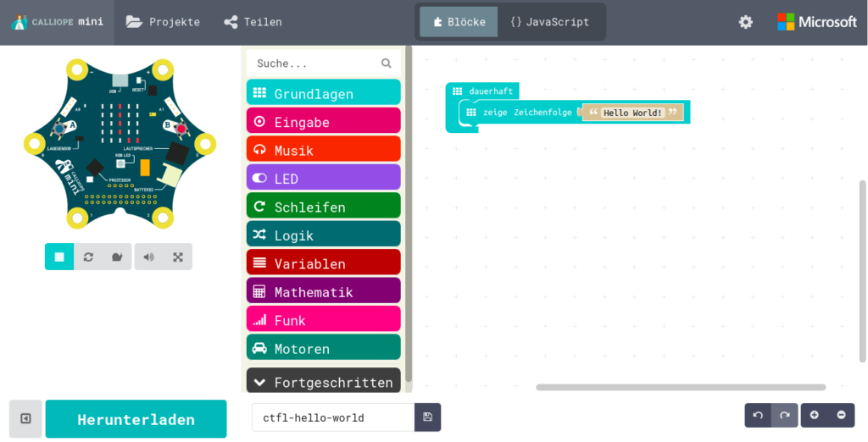Restart the simulator with the refresh icon
This screenshot has width=868, height=442.
tap(88, 257)
